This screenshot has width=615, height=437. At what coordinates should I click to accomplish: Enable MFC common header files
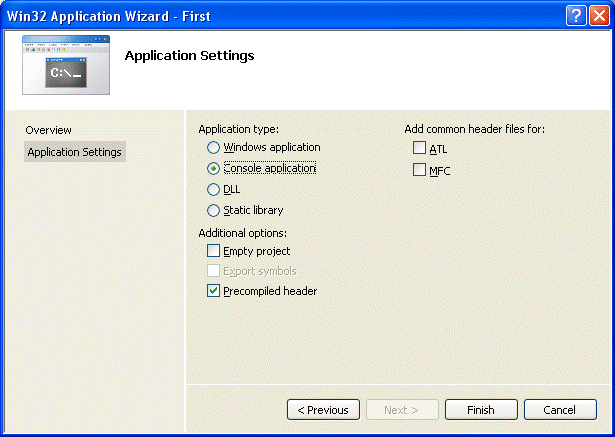tap(419, 170)
